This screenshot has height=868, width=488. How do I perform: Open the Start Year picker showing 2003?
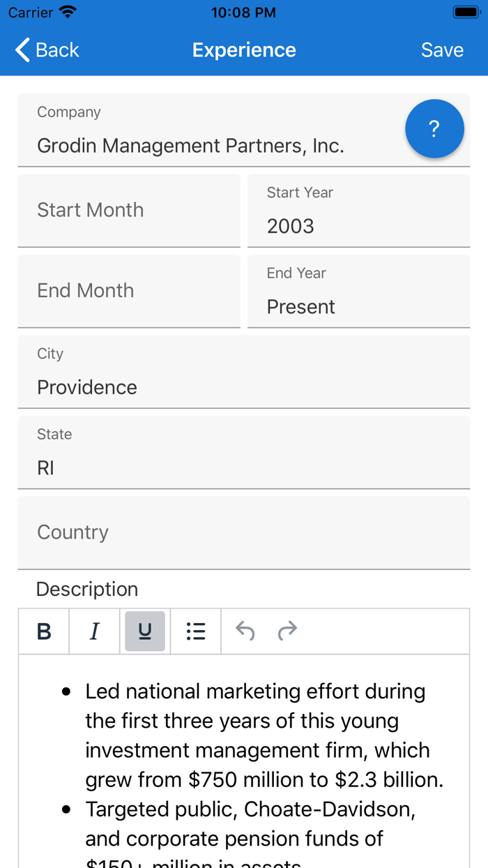[x=359, y=216]
